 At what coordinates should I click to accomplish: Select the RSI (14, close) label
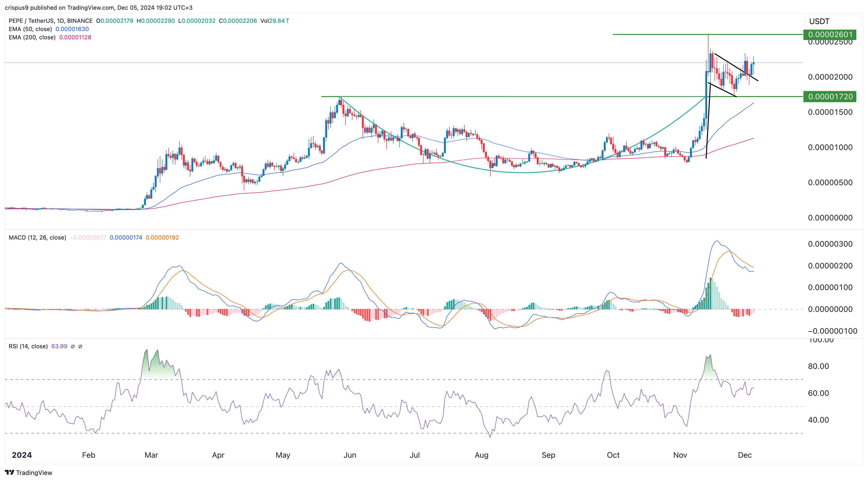[28, 346]
